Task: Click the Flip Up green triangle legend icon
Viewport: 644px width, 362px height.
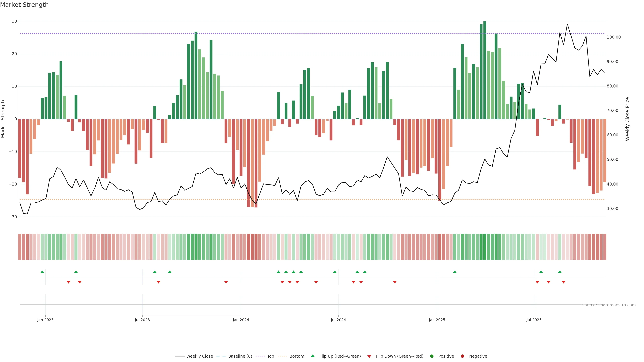Action: tap(312, 356)
